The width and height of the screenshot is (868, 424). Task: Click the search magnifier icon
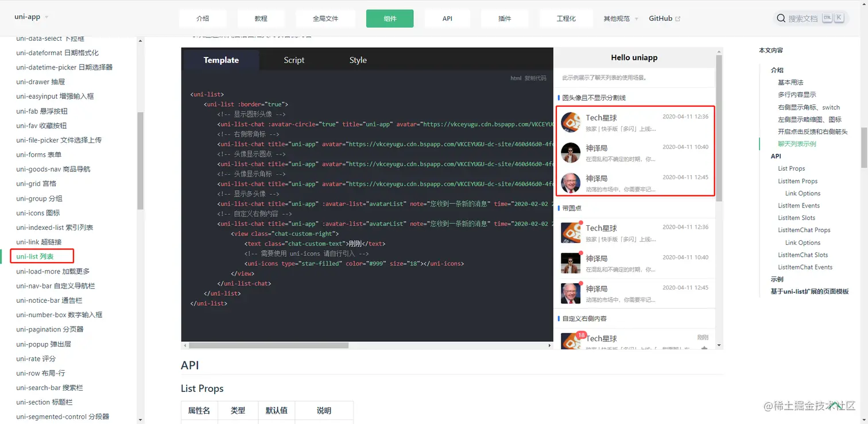(781, 18)
